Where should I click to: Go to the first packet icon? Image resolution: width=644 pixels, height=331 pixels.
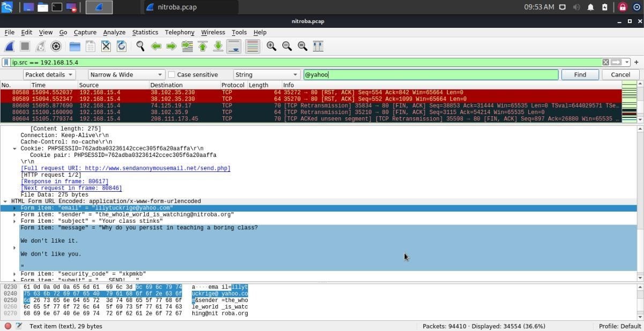click(x=203, y=47)
